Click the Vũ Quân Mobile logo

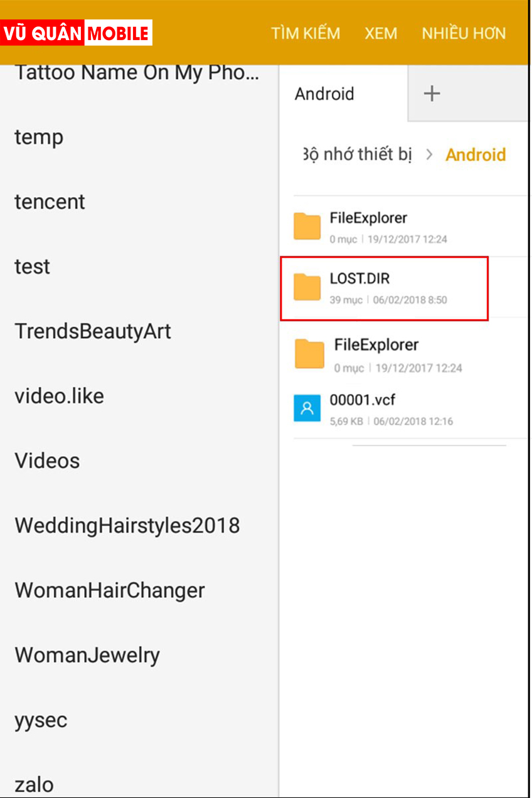77,33
